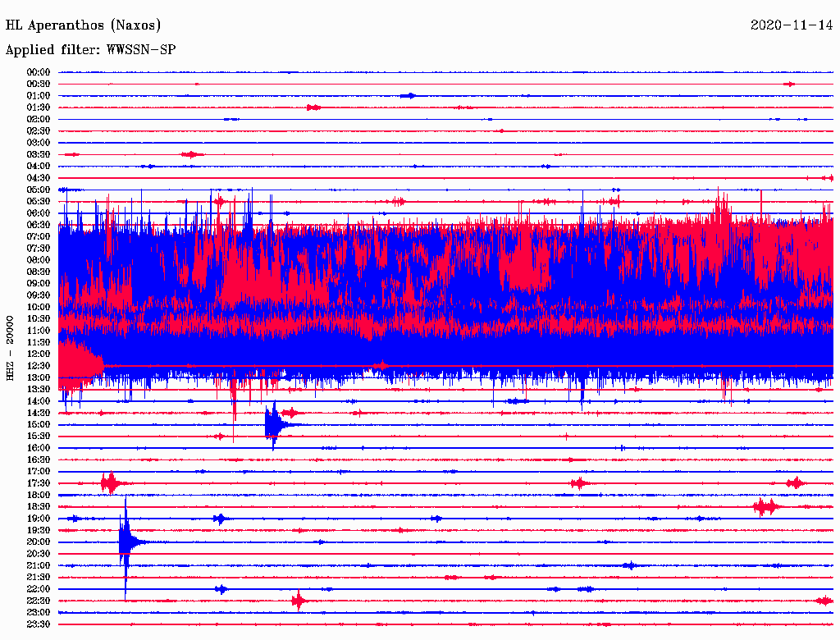Screen dimensions: 840x640
Task: Select the 07:00 time label
Action: pos(39,237)
